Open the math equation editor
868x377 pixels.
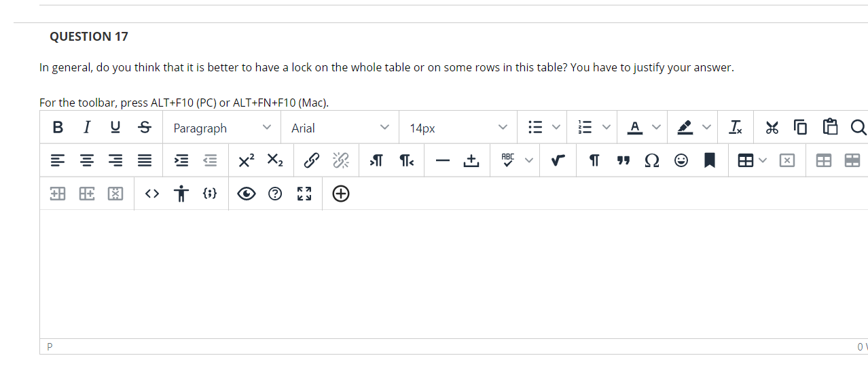pyautogui.click(x=558, y=161)
